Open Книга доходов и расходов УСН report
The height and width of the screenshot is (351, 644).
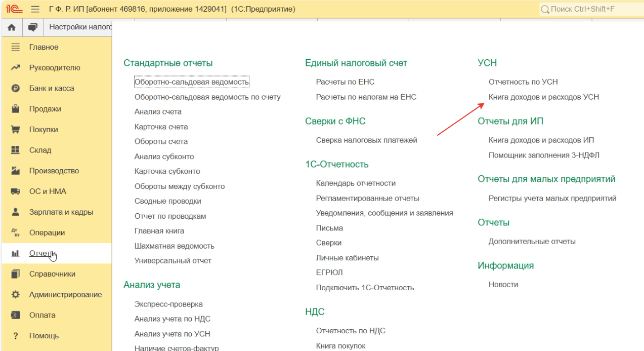coord(543,97)
